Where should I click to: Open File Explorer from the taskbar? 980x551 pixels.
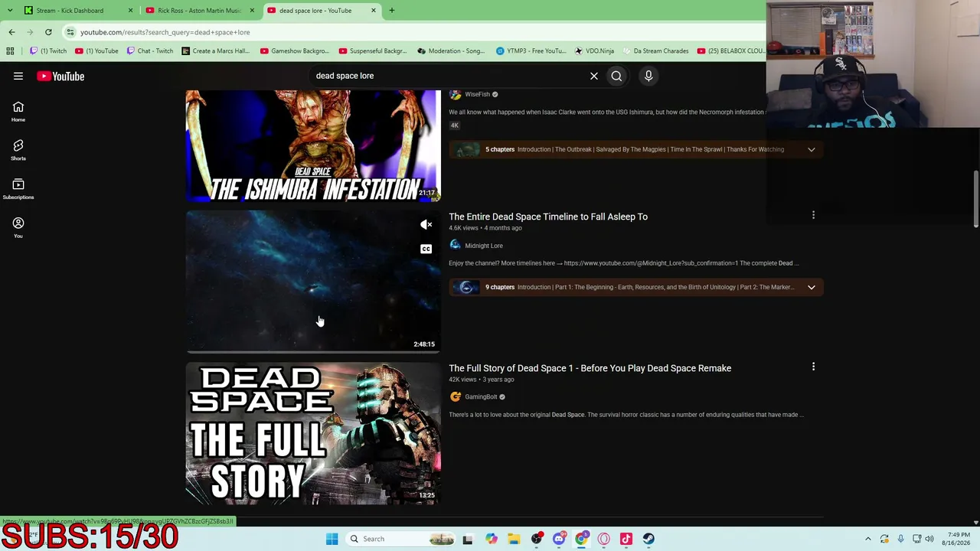click(514, 539)
